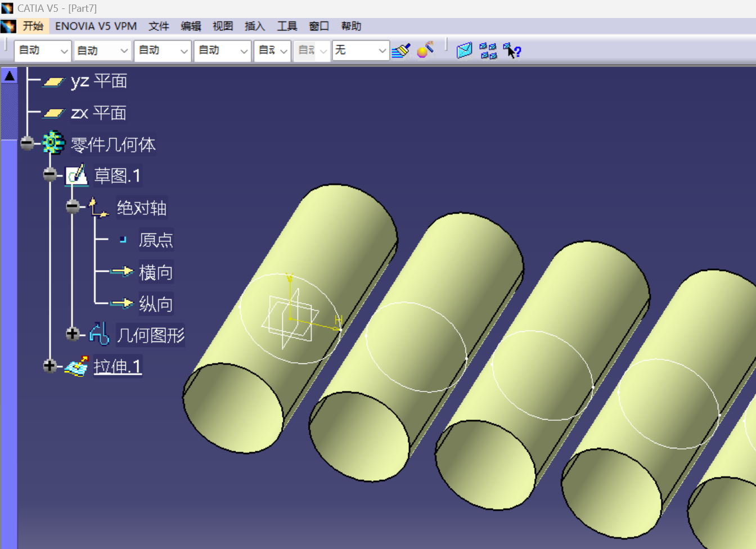Viewport: 756px width, 549px height.
Task: Open the 文件 menu
Action: tap(159, 26)
